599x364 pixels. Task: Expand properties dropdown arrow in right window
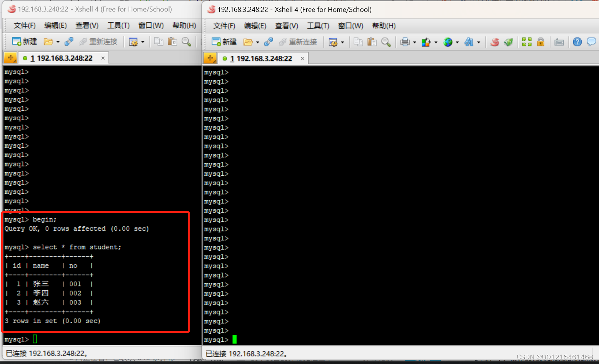pyautogui.click(x=342, y=42)
